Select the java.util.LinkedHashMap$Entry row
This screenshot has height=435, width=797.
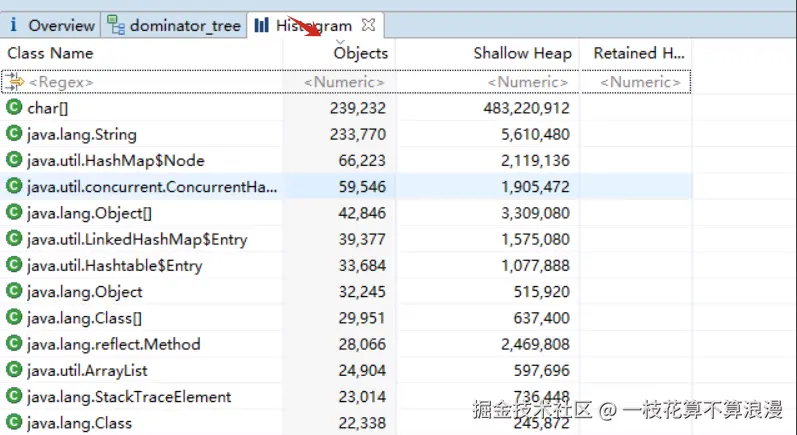point(346,239)
